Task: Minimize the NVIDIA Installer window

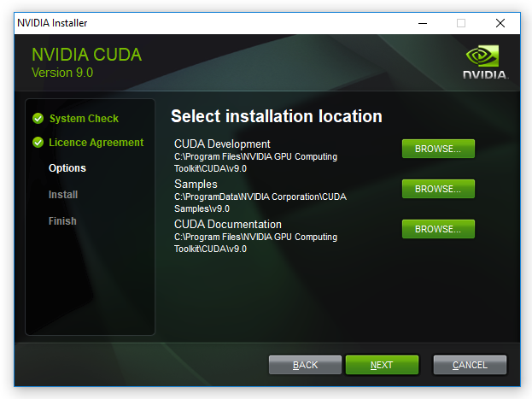Action: [423, 23]
